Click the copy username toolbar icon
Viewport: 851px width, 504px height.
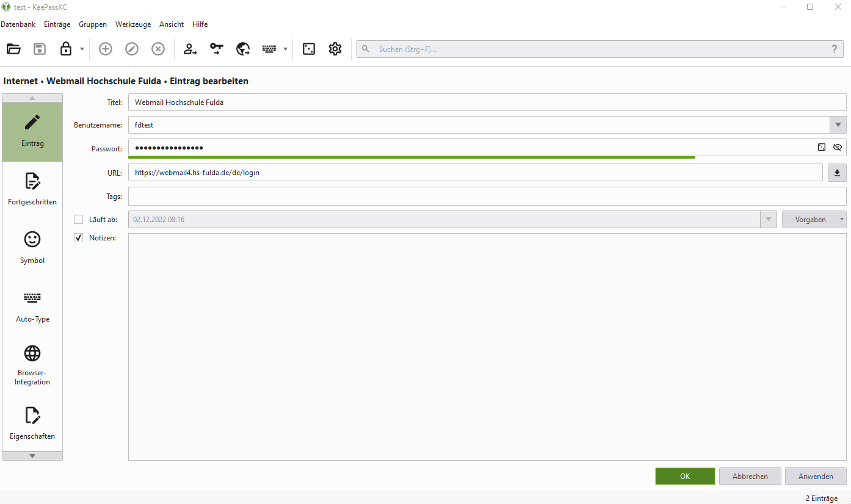190,49
